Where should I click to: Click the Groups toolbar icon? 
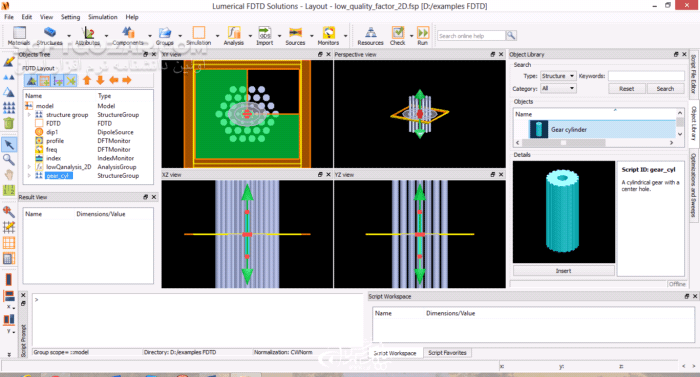tap(165, 33)
